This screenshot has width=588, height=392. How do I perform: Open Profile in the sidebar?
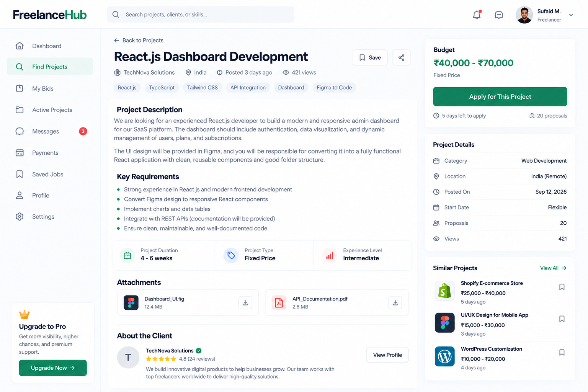click(50, 195)
